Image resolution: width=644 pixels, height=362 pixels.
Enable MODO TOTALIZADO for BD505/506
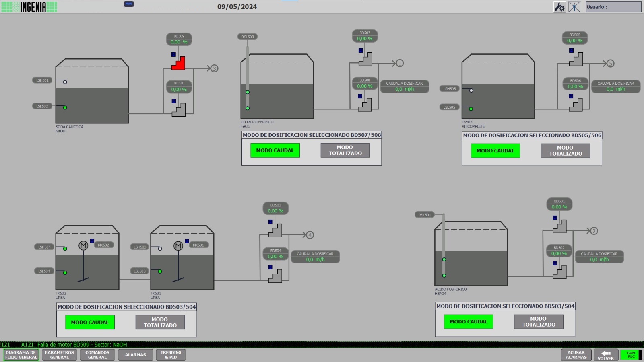566,151
